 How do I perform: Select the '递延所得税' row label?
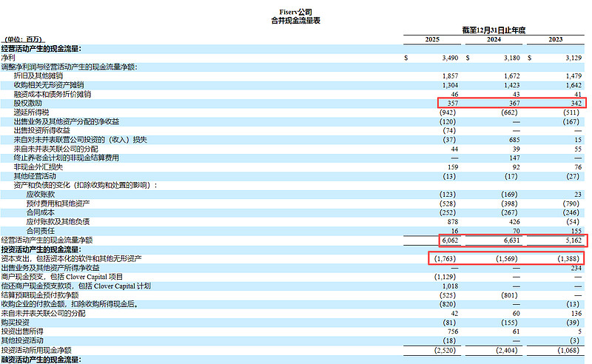tap(31, 112)
